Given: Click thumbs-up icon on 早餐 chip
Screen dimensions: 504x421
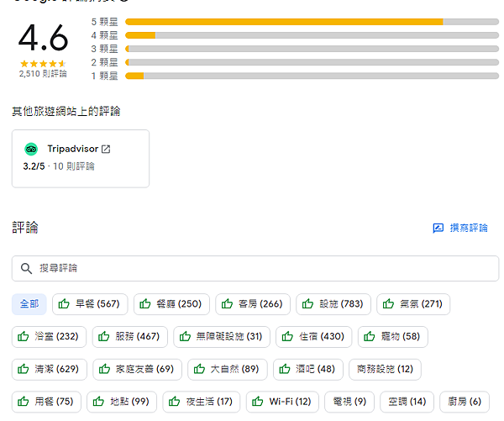Looking at the screenshot, I should pyautogui.click(x=65, y=304).
